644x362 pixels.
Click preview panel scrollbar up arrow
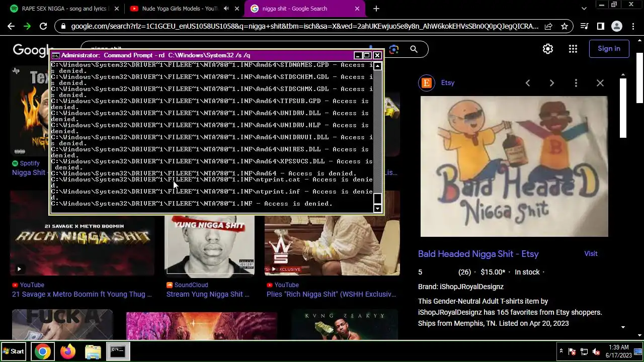[623, 75]
